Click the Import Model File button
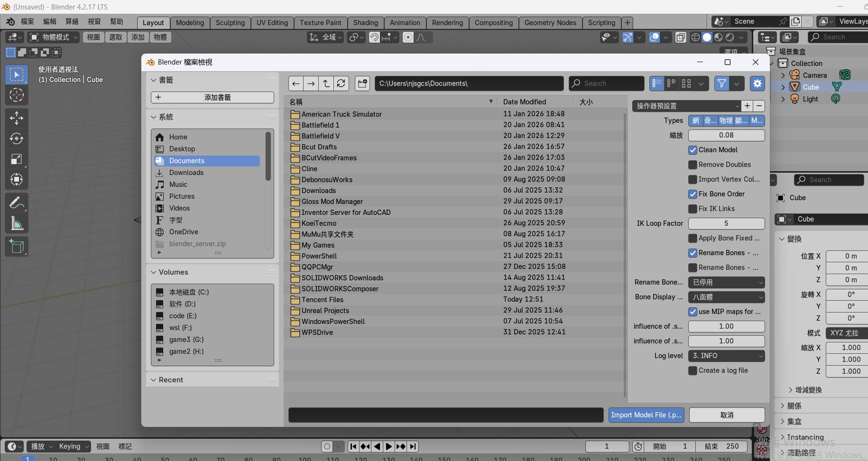 pyautogui.click(x=646, y=415)
